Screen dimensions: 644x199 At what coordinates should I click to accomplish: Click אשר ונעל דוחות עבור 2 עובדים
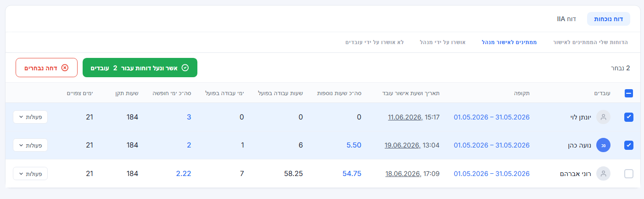(x=140, y=68)
